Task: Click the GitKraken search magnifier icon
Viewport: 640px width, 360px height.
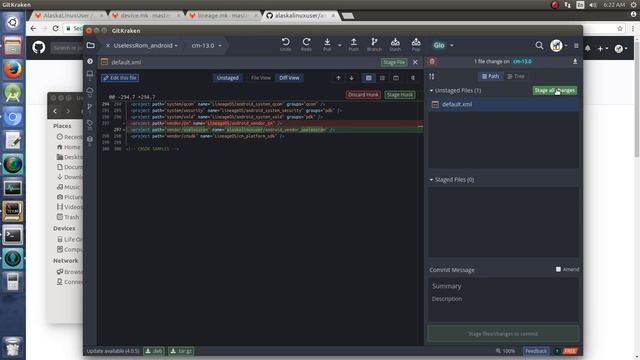Action: click(x=539, y=45)
